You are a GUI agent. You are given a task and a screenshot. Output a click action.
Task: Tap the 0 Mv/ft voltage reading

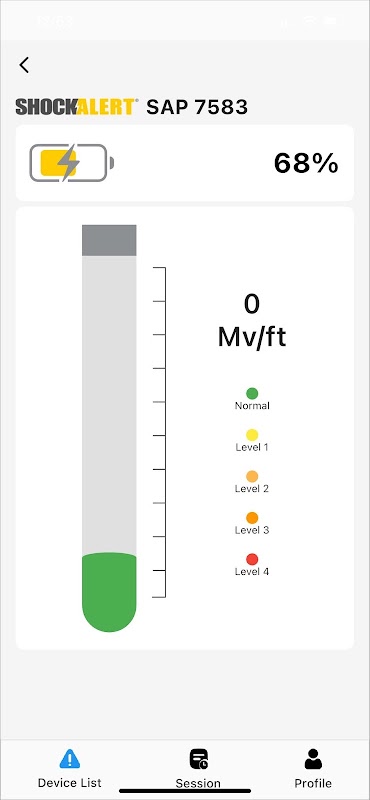252,321
